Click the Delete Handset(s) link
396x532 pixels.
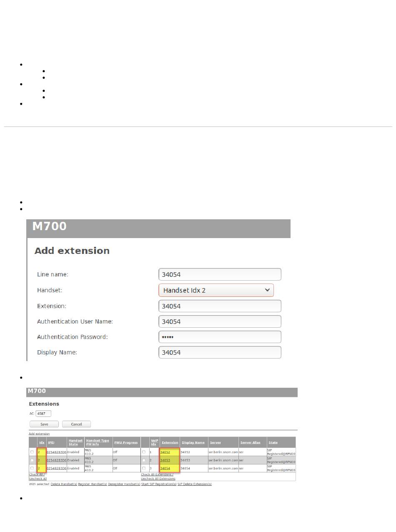coord(64,484)
